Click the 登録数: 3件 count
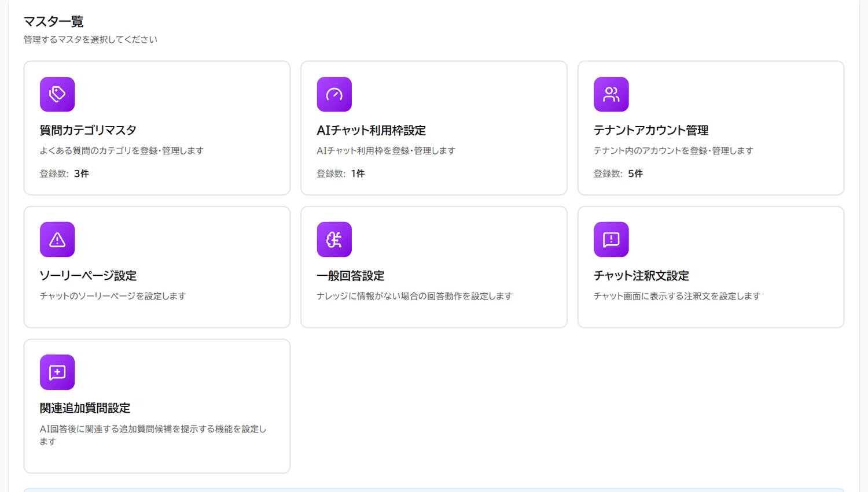Screen dimensions: 868x492 pos(64,173)
